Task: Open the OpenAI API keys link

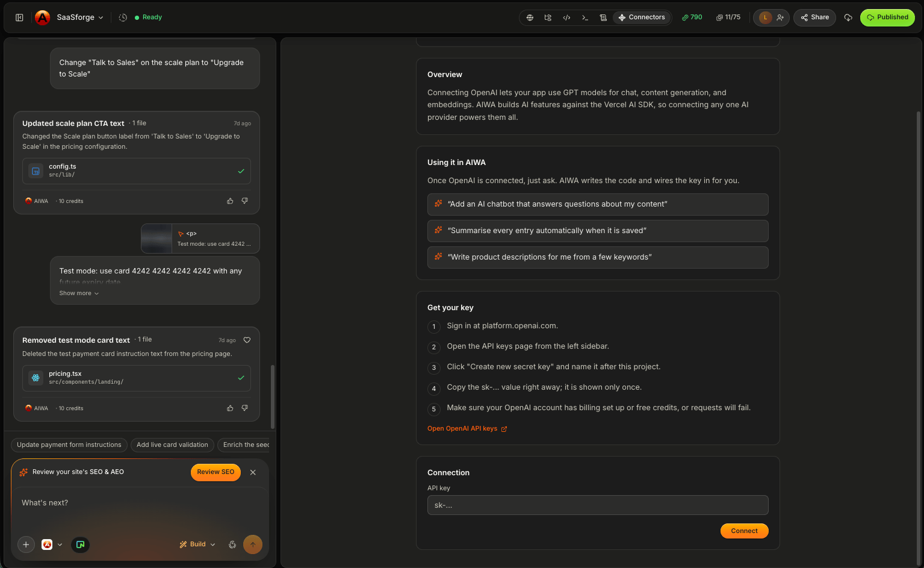Action: click(467, 429)
